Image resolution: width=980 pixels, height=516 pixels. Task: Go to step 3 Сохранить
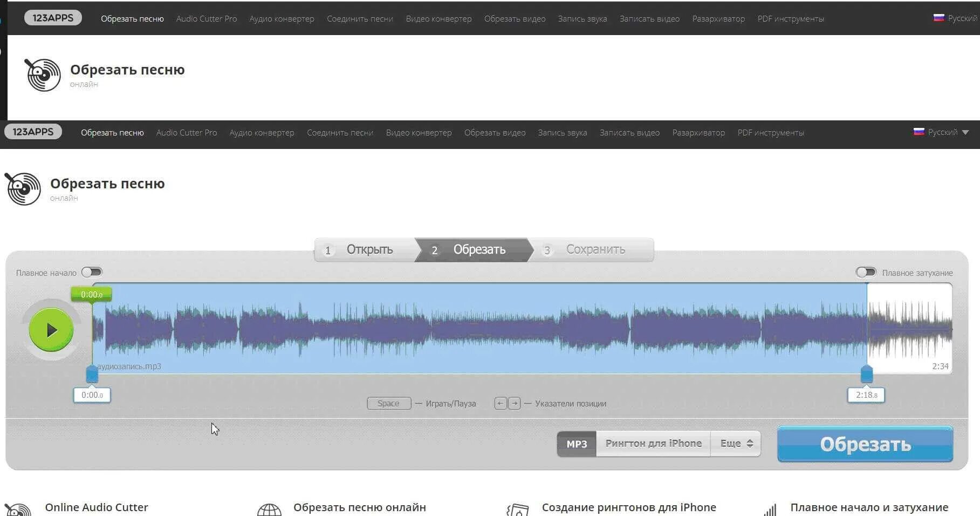pyautogui.click(x=593, y=250)
